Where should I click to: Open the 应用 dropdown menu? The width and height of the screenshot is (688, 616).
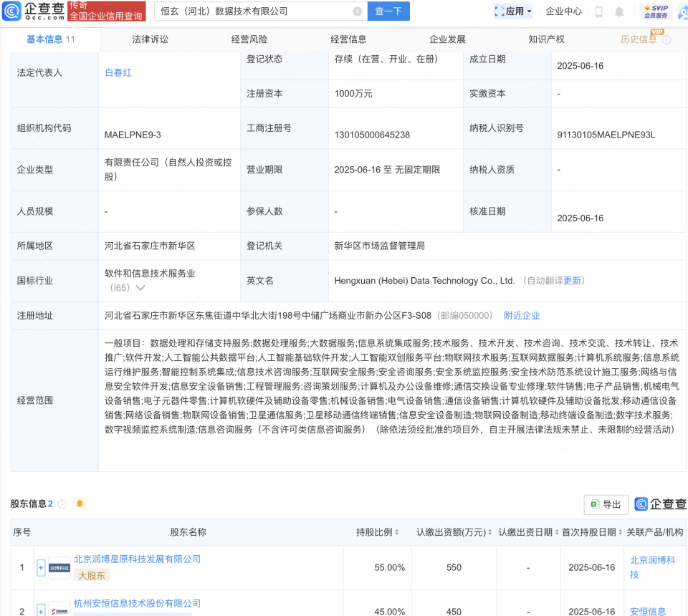click(513, 11)
